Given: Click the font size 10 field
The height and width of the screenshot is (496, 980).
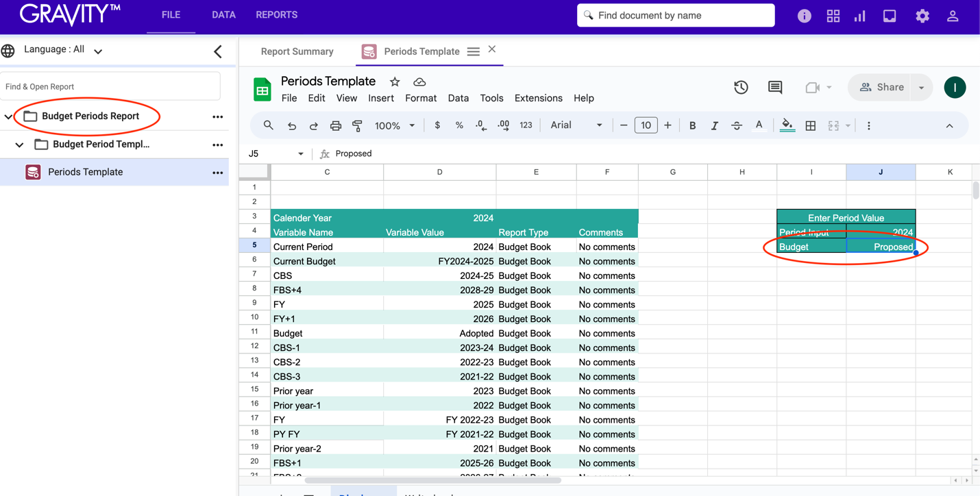Looking at the screenshot, I should pos(646,125).
